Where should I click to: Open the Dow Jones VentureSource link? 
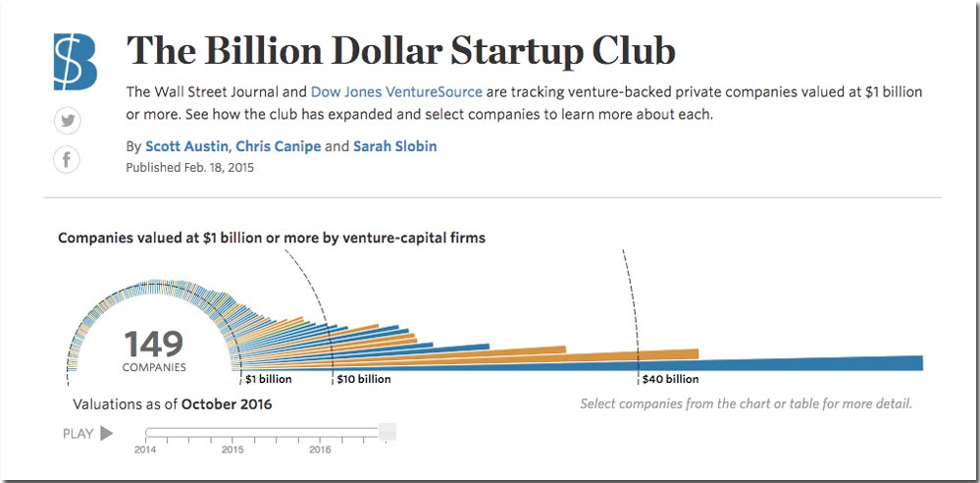(396, 92)
